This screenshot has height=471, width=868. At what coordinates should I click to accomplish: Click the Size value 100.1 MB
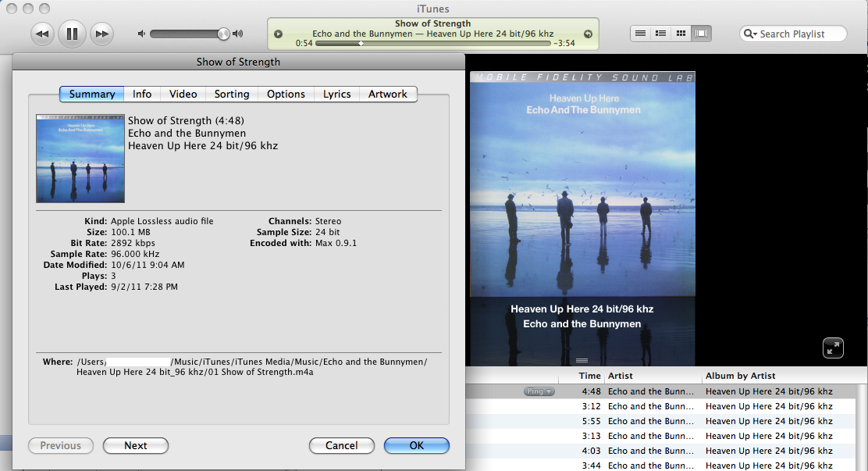[130, 232]
